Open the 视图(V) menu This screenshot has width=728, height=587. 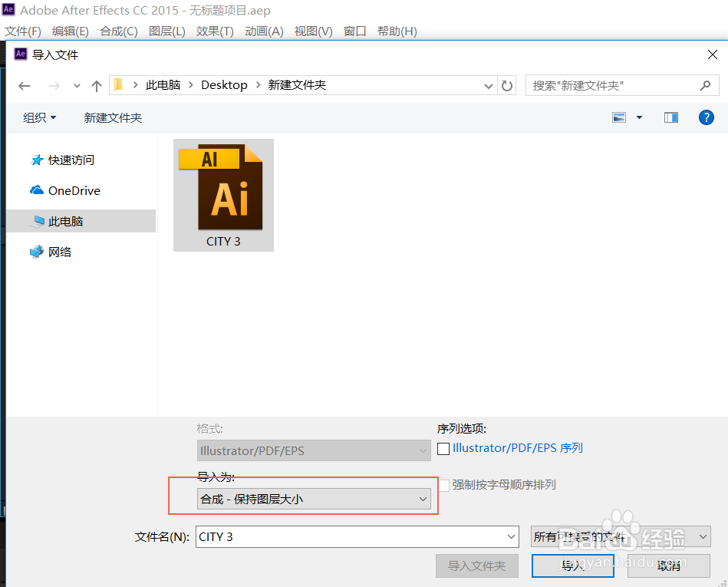(x=314, y=31)
